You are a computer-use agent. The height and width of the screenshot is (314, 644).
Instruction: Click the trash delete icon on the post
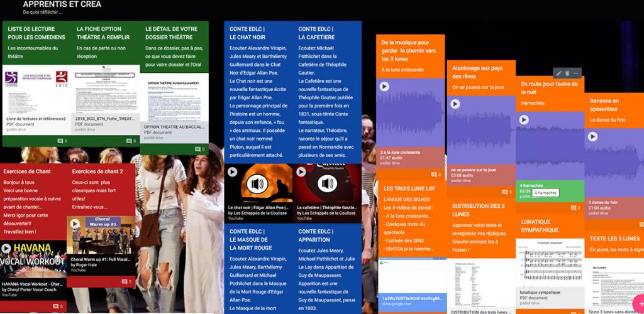(x=567, y=73)
